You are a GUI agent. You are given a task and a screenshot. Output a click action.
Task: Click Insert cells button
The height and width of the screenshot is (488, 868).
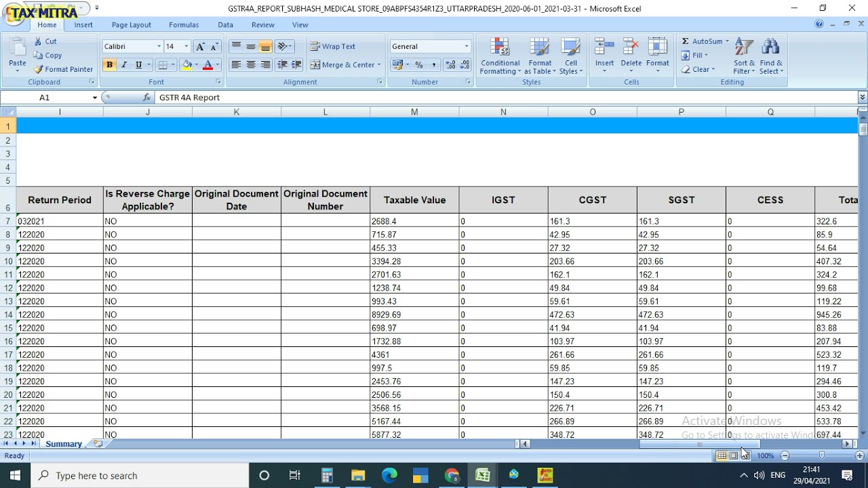[x=604, y=56]
